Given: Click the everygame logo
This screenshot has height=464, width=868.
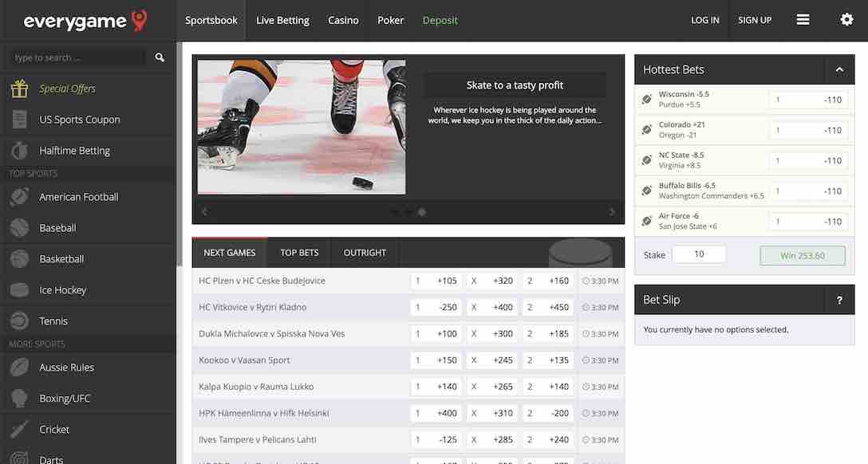Looking at the screenshot, I should (85, 21).
